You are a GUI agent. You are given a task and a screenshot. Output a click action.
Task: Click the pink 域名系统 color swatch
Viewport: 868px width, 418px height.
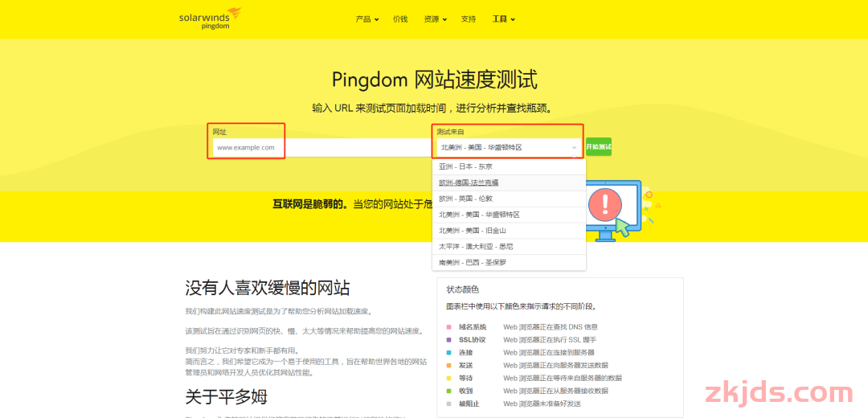pos(448,327)
